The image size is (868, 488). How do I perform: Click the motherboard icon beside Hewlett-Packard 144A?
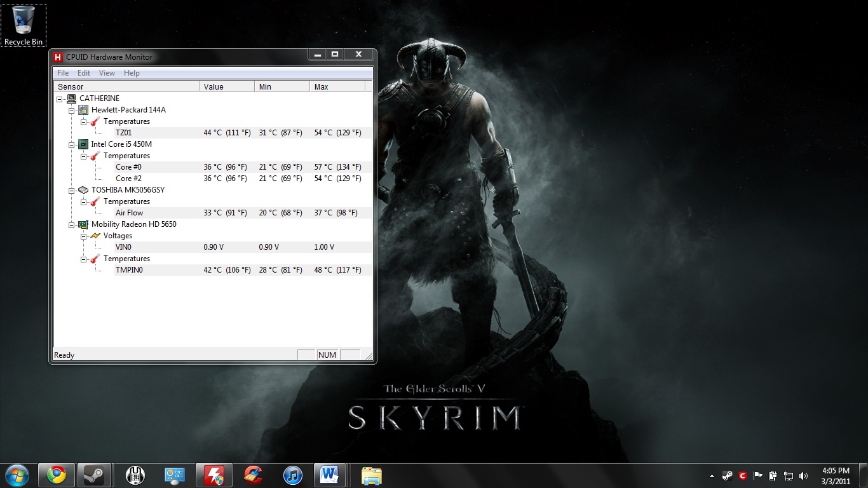coord(83,110)
